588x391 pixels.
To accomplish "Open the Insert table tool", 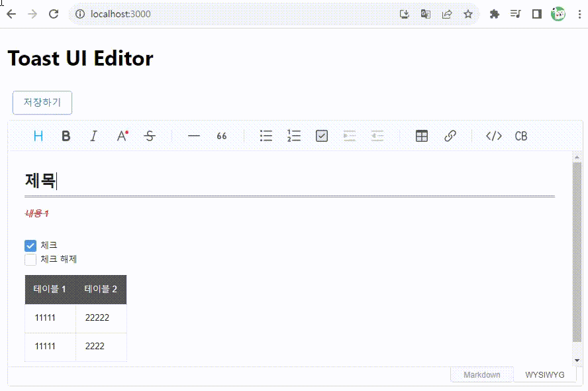I will pyautogui.click(x=422, y=136).
